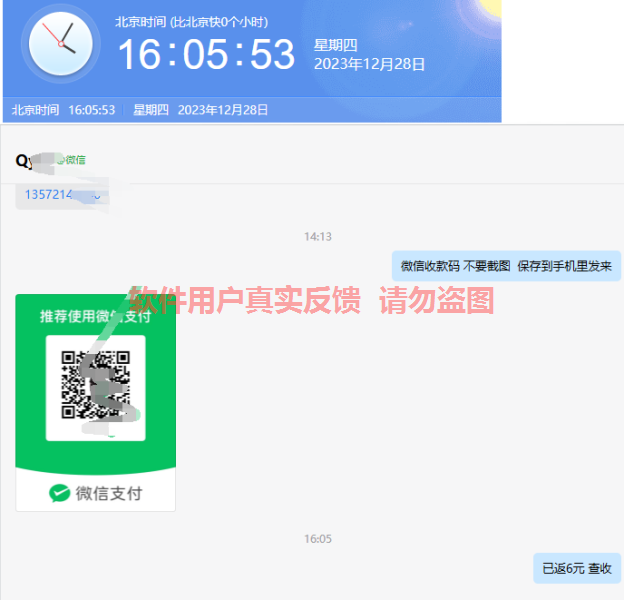Click the green 微信 label beside contact name
Screen dimensions: 624x600
(72, 160)
